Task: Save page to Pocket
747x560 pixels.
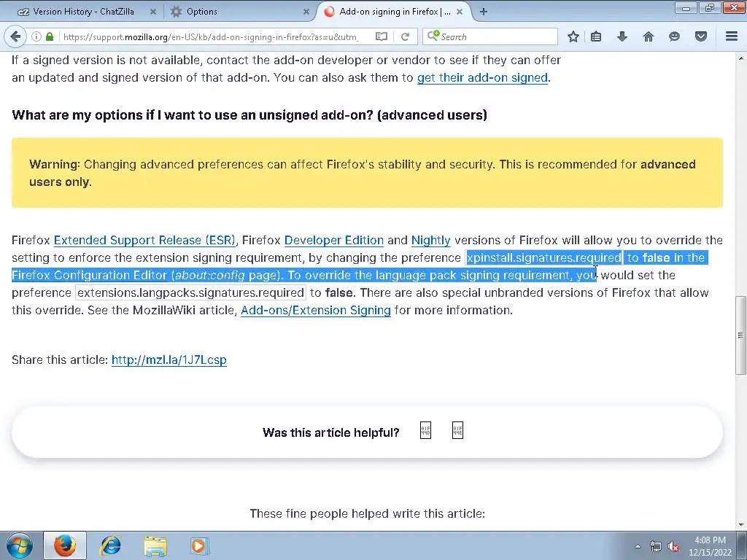Action: tap(700, 36)
